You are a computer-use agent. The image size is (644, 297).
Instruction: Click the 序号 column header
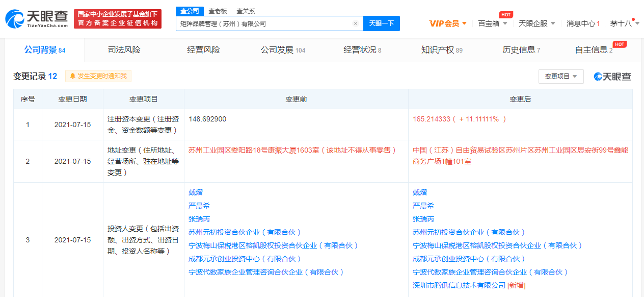[x=28, y=99]
